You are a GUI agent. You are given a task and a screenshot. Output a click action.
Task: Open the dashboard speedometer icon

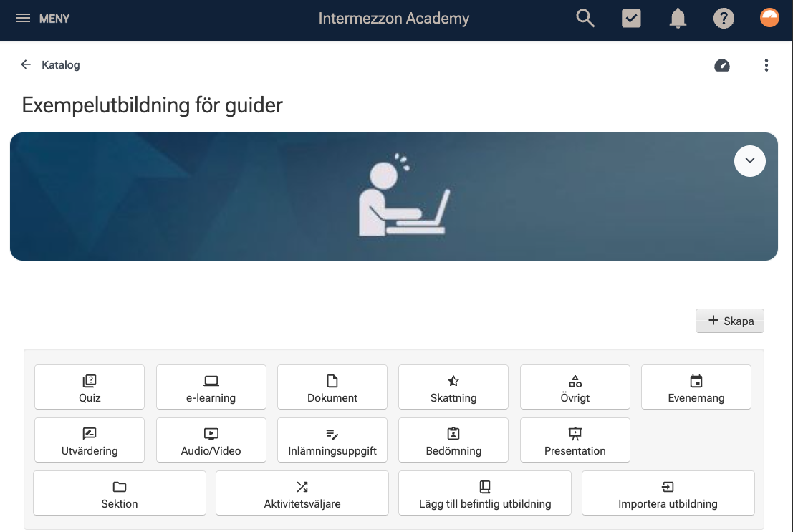[721, 65]
